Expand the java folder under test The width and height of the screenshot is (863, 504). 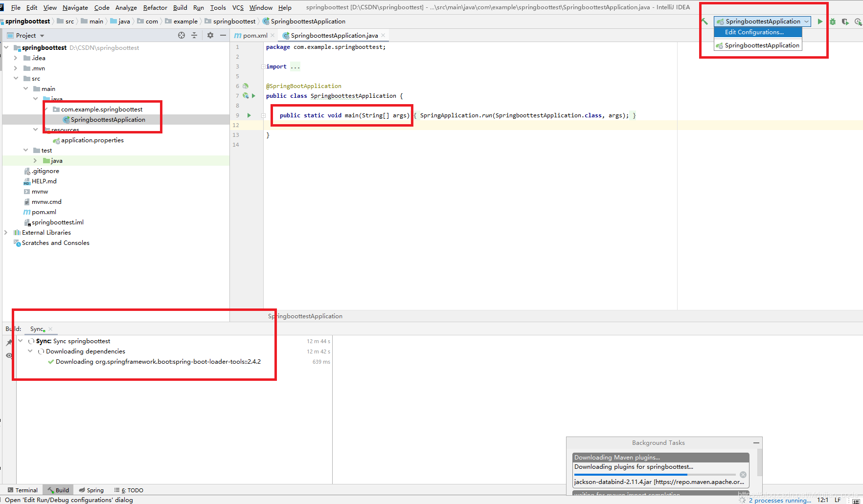[x=35, y=160]
